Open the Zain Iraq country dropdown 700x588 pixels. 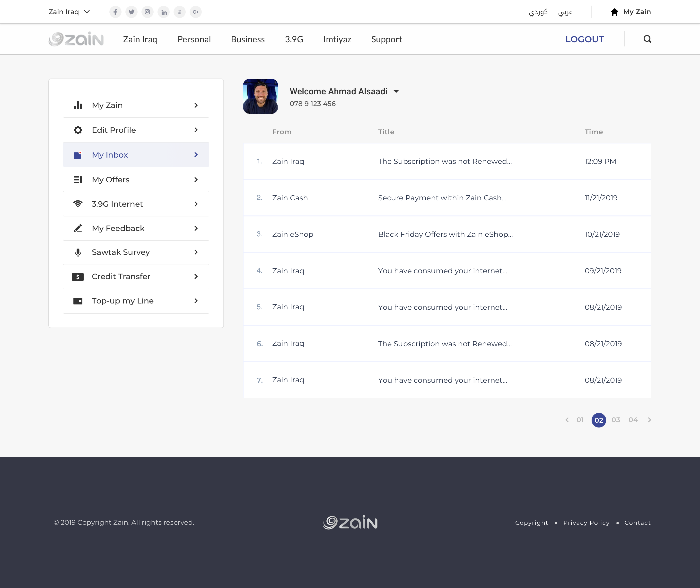coord(69,12)
